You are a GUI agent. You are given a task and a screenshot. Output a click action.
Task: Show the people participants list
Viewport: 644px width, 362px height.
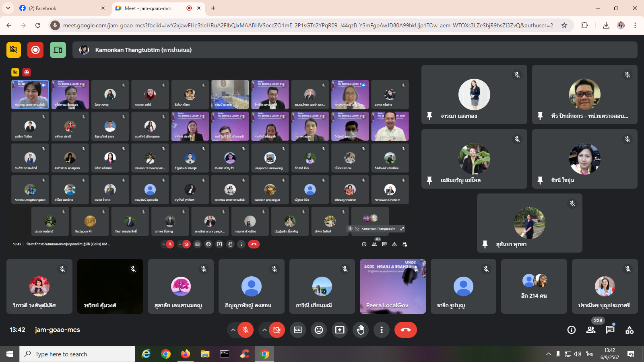point(591,330)
